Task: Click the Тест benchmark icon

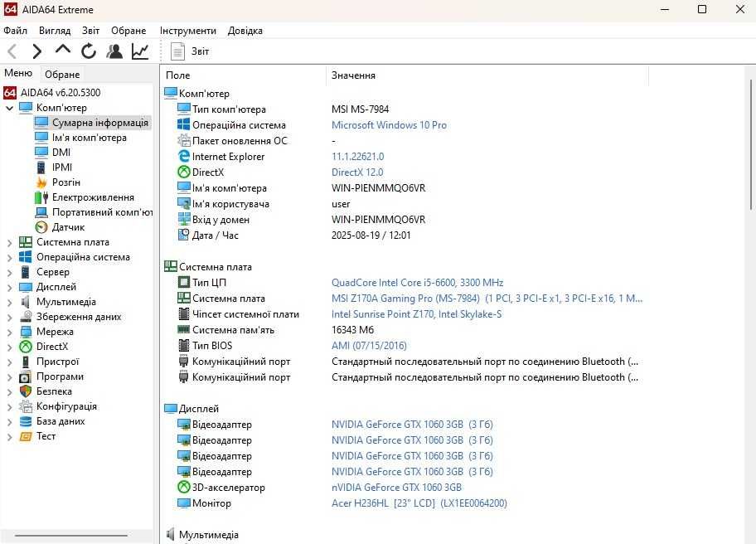Action: pos(25,436)
